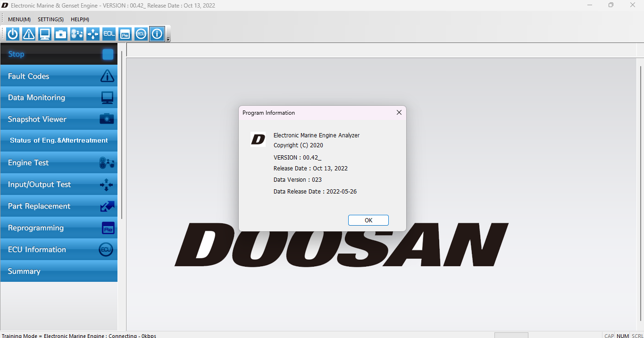Close the Program Information dialog

pyautogui.click(x=399, y=112)
